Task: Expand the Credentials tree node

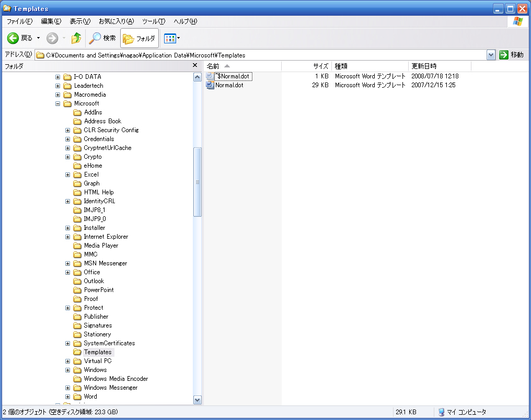Action: (68, 139)
